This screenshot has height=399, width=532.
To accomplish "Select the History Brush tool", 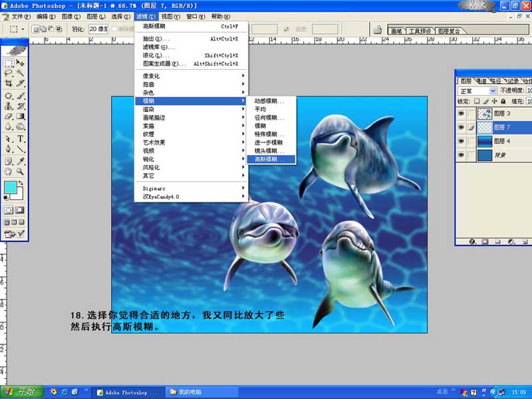I will click(21, 106).
